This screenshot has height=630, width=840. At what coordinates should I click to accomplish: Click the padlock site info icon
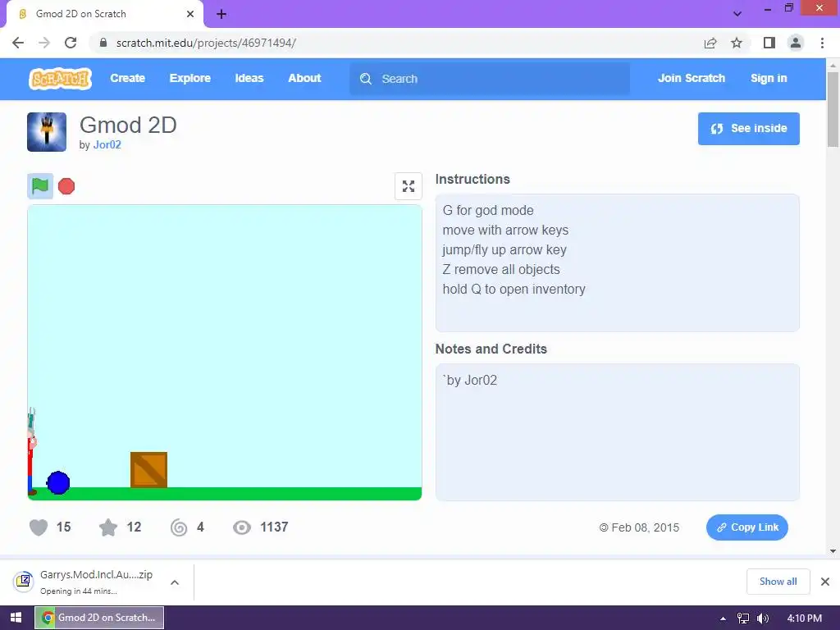(103, 43)
